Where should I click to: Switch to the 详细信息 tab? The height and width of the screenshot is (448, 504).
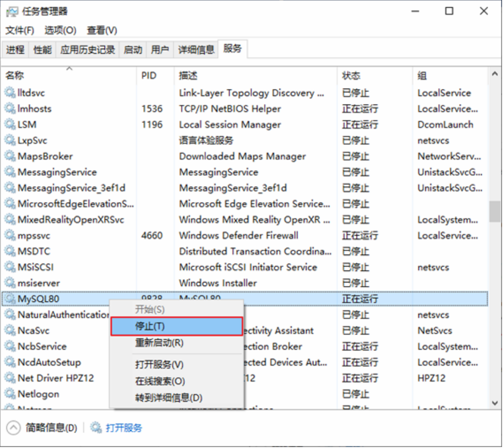[x=196, y=50]
